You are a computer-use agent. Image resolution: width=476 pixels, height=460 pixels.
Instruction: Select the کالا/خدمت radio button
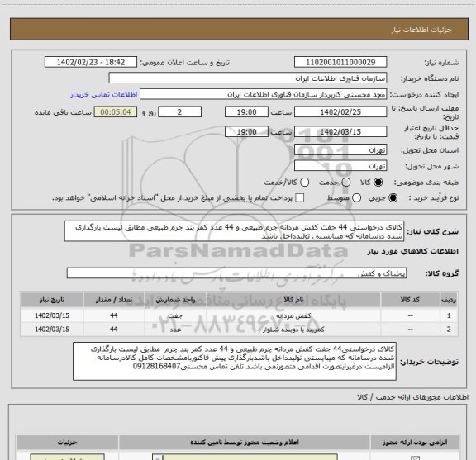click(304, 182)
